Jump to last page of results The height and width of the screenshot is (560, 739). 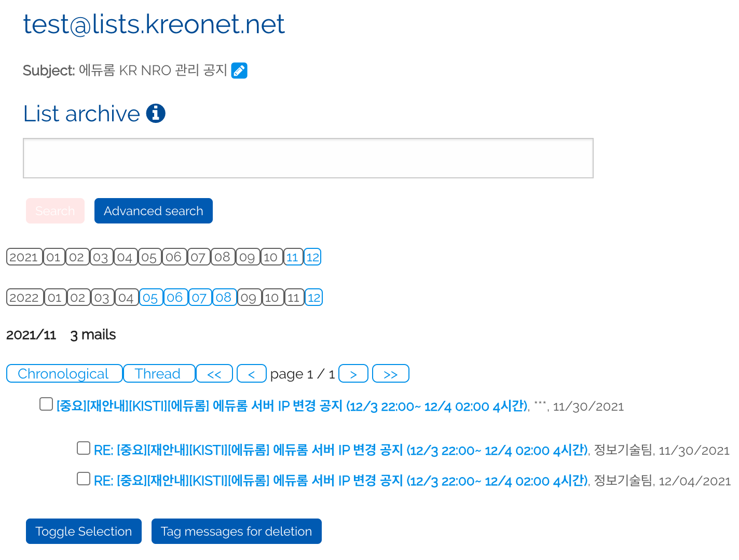391,374
